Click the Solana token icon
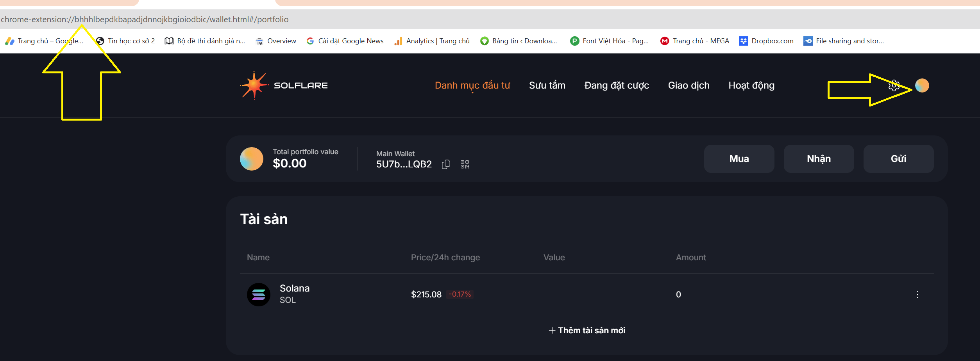The height and width of the screenshot is (361, 980). coord(259,295)
